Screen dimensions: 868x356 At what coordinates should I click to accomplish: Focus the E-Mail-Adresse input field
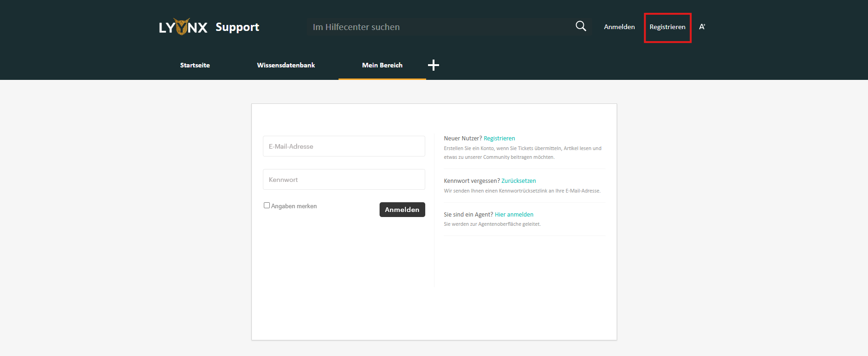click(x=344, y=146)
